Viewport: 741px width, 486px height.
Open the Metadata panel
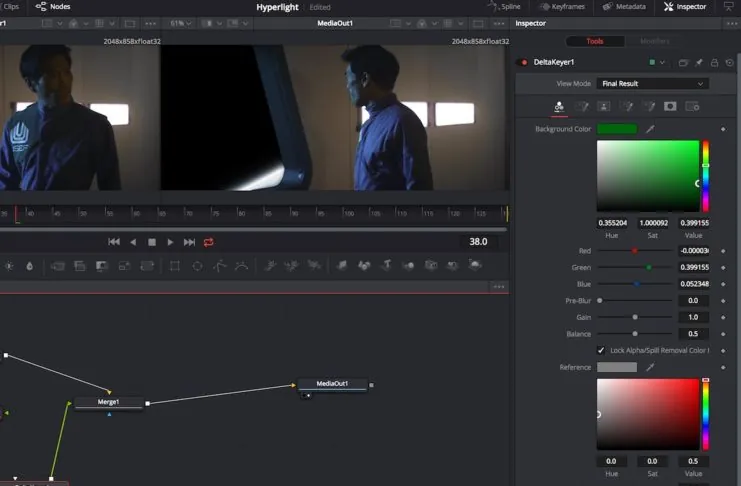(625, 7)
